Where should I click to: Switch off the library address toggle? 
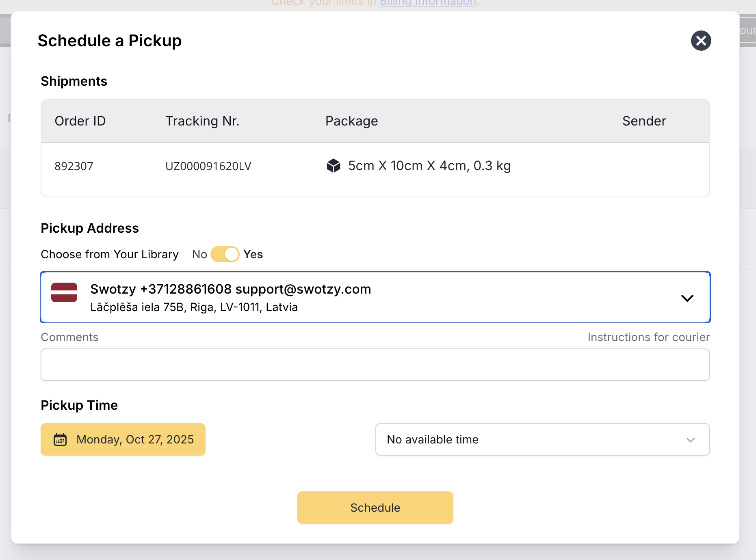pyautogui.click(x=225, y=254)
